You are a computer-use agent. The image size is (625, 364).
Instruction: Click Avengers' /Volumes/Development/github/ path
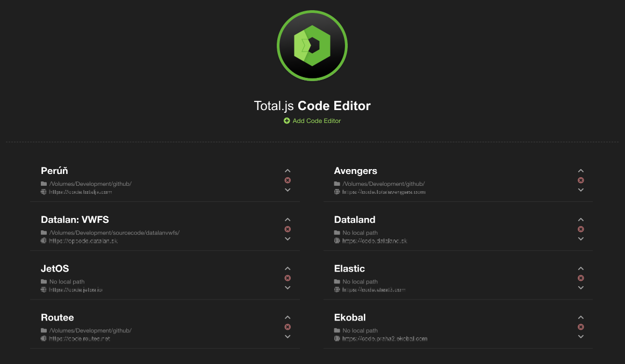click(x=384, y=184)
